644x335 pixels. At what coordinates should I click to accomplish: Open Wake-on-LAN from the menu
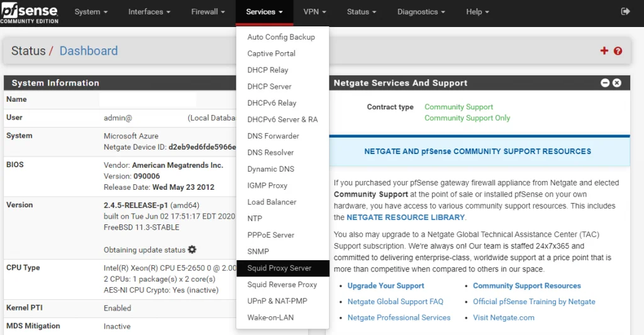click(282, 317)
